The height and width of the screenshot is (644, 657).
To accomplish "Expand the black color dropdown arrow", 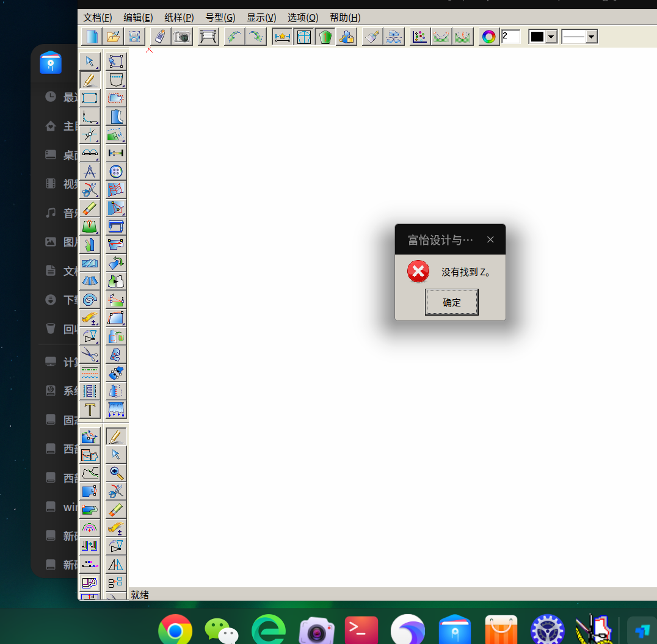I will [x=551, y=37].
